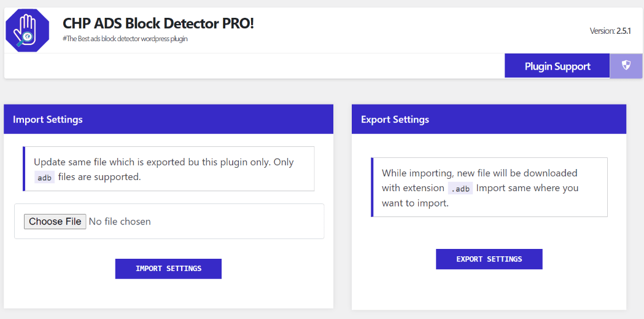
Task: Click the tagline 'The Best ads block detector wordpress plugin'
Action: 125,39
